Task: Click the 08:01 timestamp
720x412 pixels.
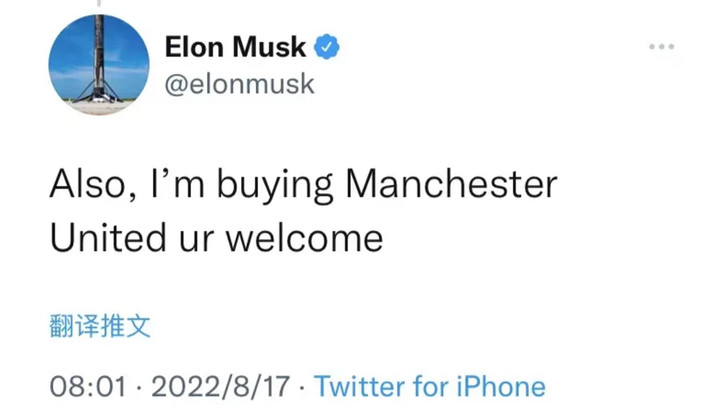Action: (x=88, y=386)
